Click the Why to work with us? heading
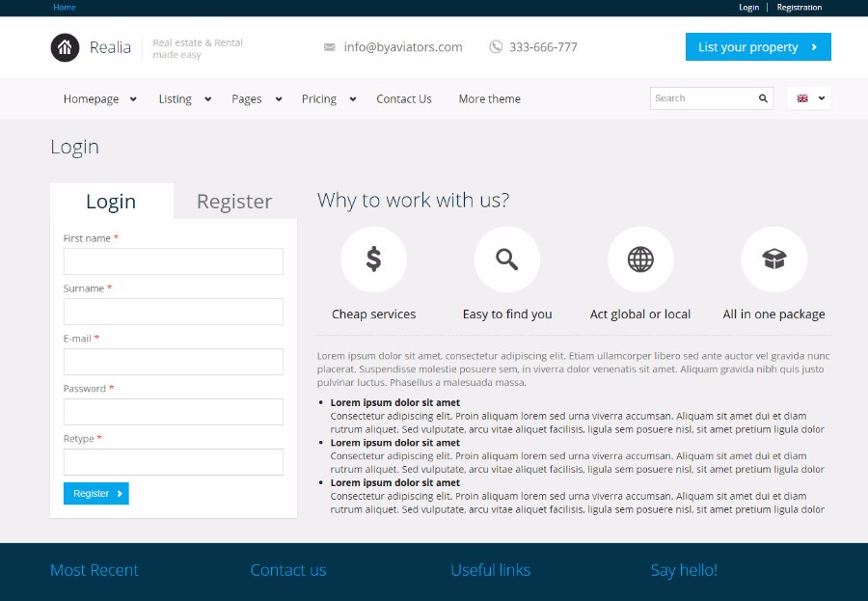 click(x=413, y=200)
